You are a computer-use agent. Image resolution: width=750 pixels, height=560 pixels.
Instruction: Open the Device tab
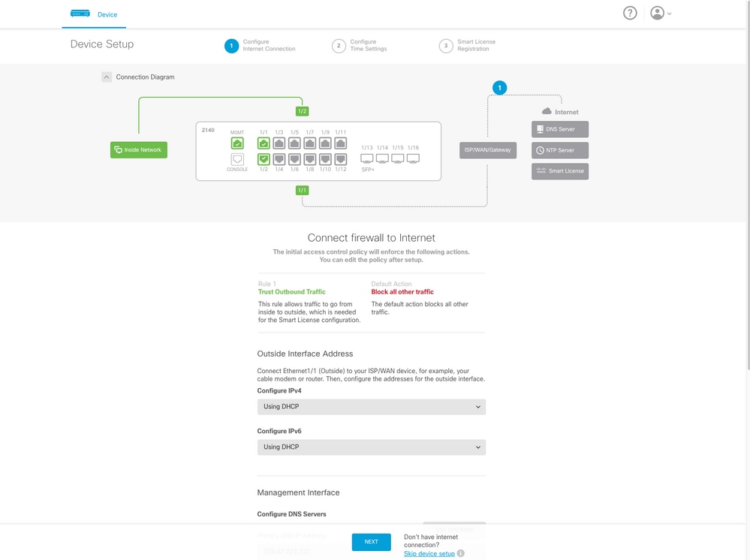[x=94, y=14]
